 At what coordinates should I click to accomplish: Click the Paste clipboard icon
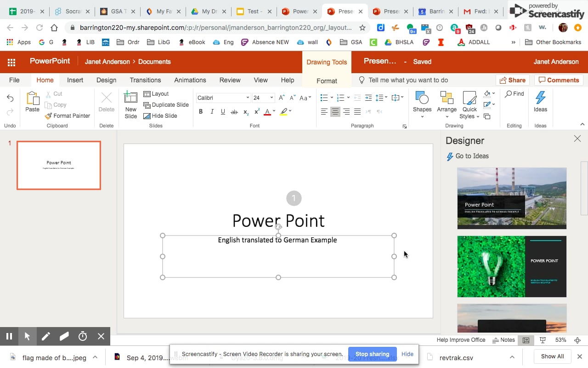coord(32,98)
